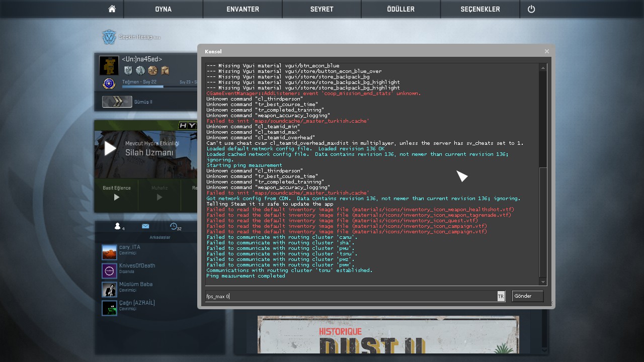The width and height of the screenshot is (644, 362).
Task: Click the Seçkin Hesap blue badge icon
Action: (109, 37)
